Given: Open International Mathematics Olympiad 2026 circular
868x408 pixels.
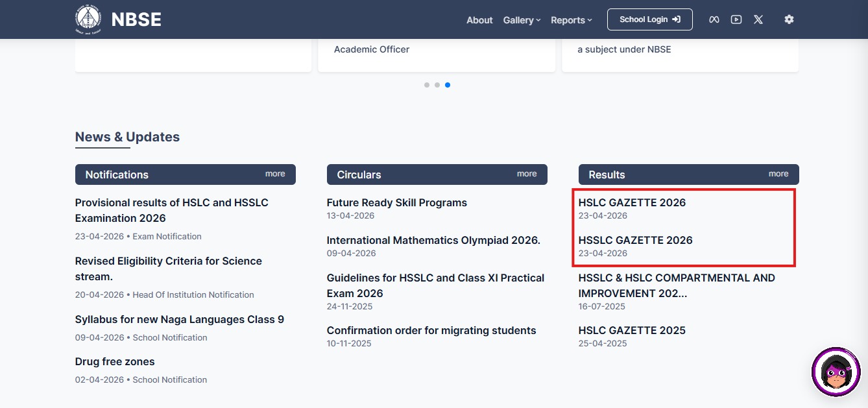Looking at the screenshot, I should [x=433, y=240].
